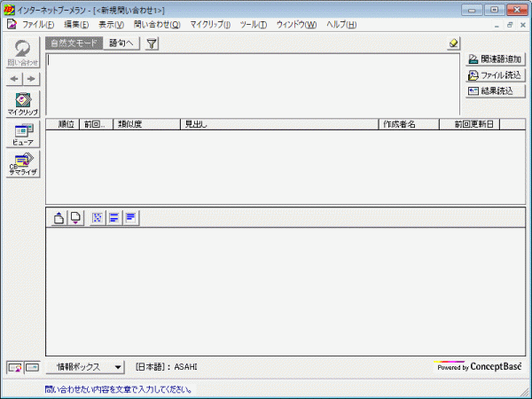
Task: Click the dotted highlight view icon
Action: (x=98, y=218)
